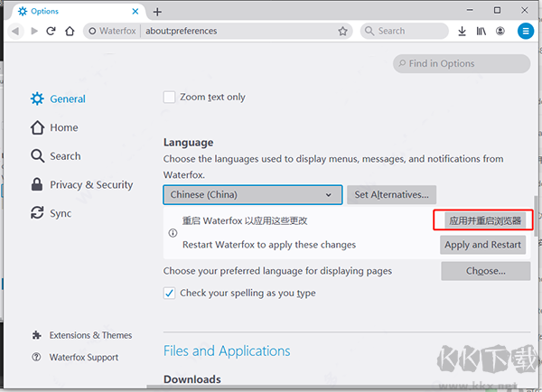Image resolution: width=542 pixels, height=392 pixels.
Task: Expand the Chinese (China) language dropdown
Action: [253, 194]
